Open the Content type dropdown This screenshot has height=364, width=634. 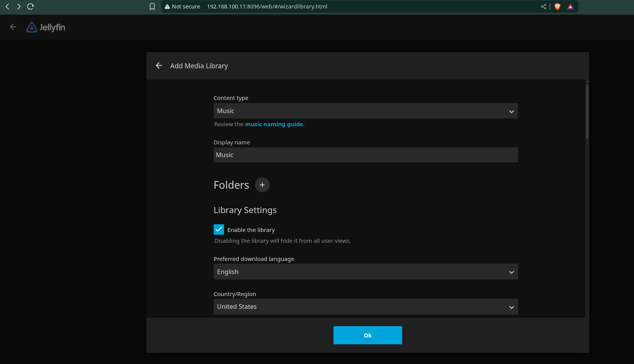click(365, 111)
